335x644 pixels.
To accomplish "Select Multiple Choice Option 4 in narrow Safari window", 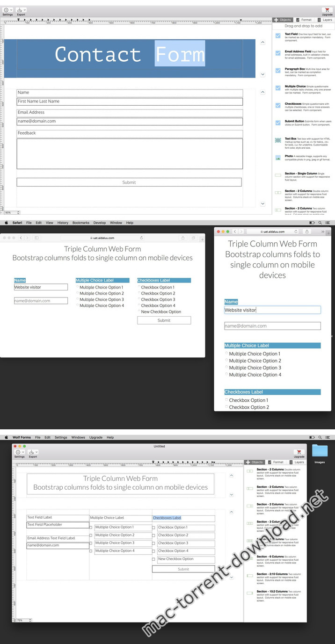I will pyautogui.click(x=226, y=374).
